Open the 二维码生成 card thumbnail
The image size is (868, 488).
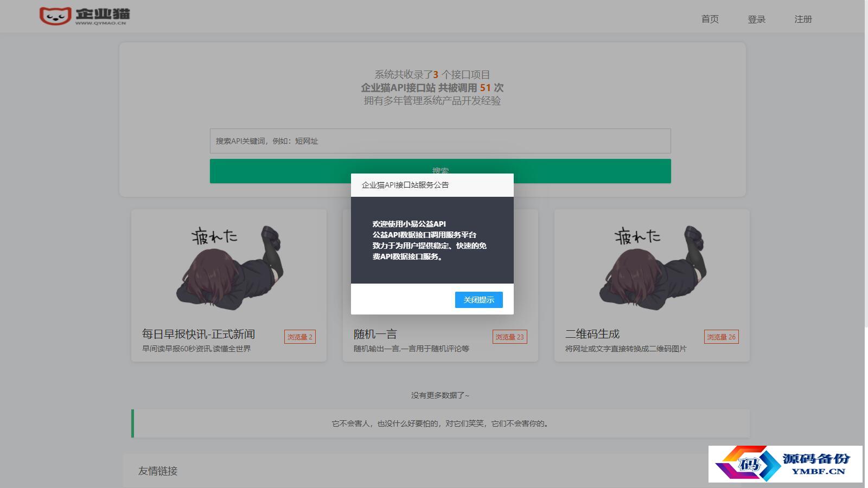pyautogui.click(x=652, y=268)
